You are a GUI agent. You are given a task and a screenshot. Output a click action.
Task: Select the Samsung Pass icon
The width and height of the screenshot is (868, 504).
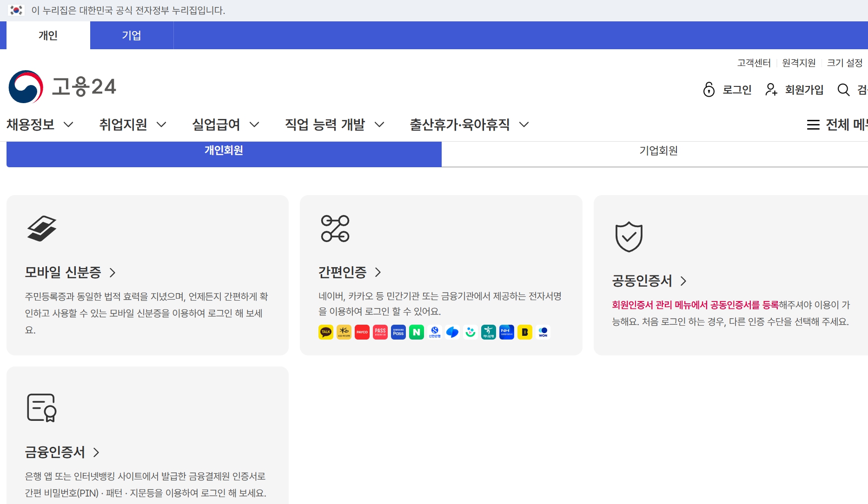398,332
